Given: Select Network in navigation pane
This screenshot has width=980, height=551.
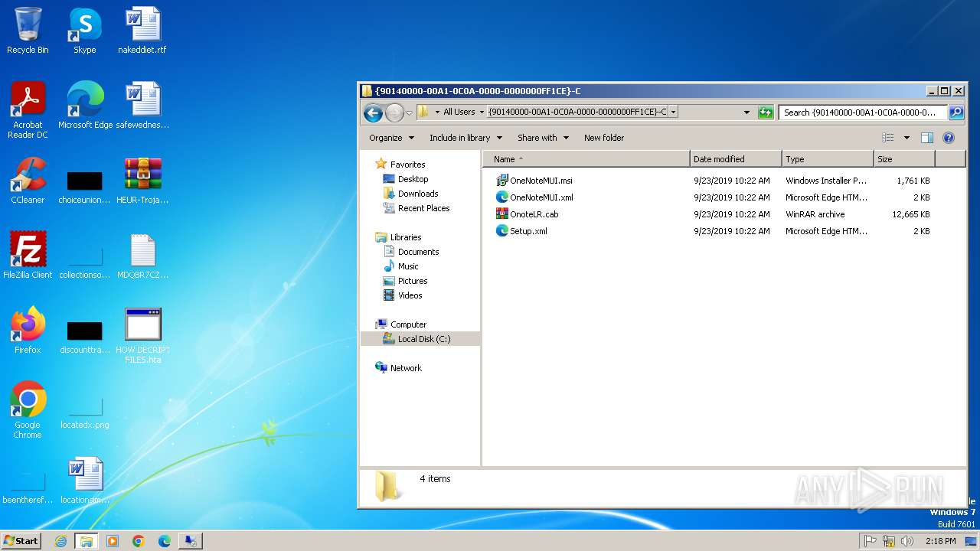Looking at the screenshot, I should (406, 368).
